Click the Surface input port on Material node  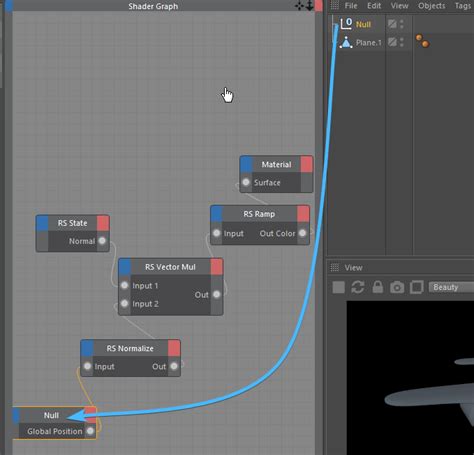[x=246, y=182]
